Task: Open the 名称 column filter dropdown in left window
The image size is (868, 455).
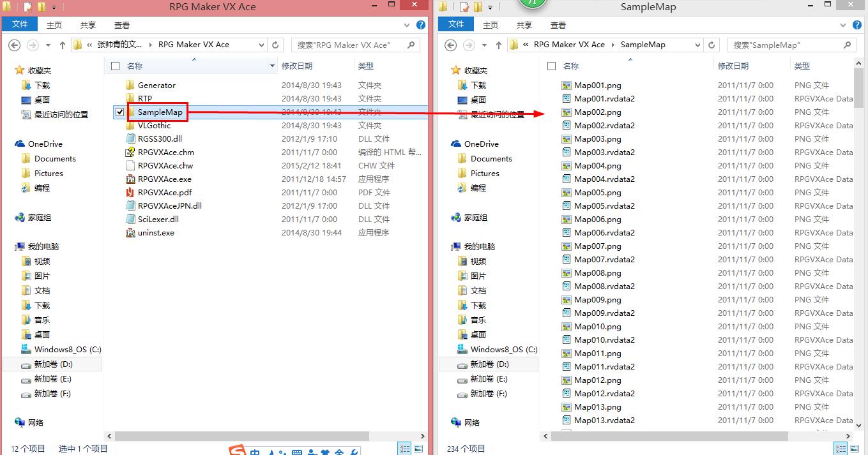Action: coord(272,66)
